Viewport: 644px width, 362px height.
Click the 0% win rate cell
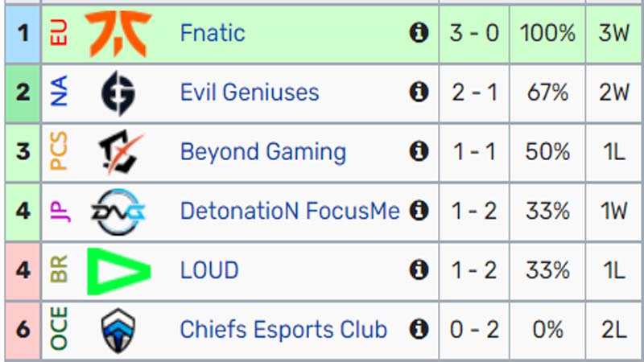547,330
